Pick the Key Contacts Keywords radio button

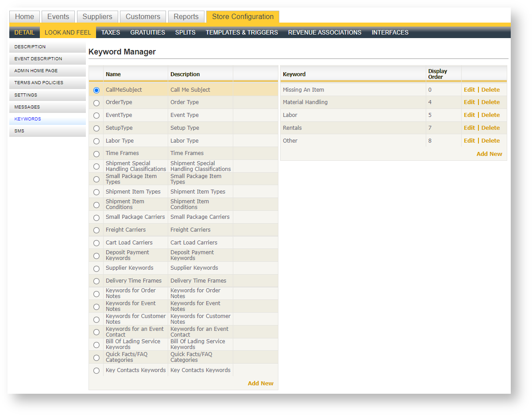(x=96, y=371)
